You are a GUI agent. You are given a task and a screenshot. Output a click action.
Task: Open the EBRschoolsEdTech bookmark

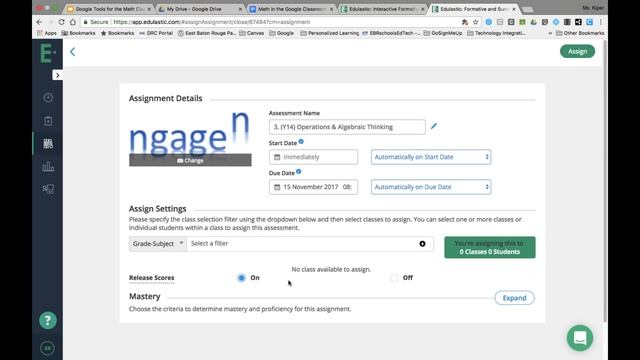click(391, 33)
